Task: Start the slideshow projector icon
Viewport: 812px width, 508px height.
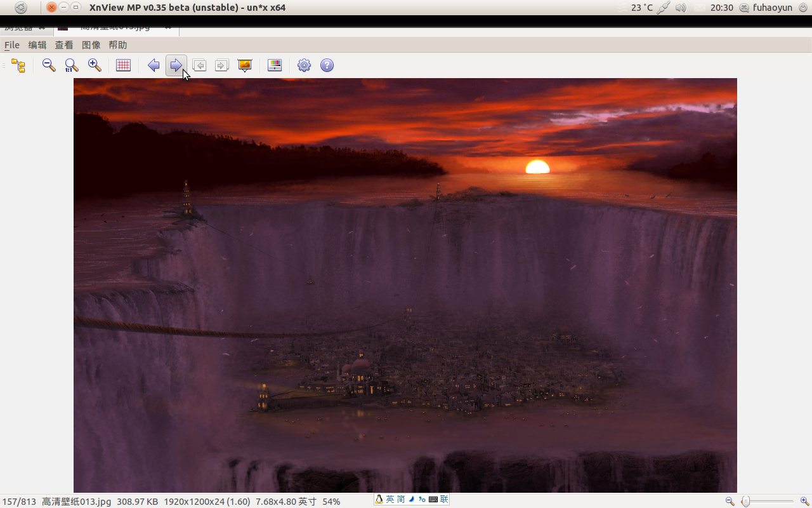Action: click(245, 65)
